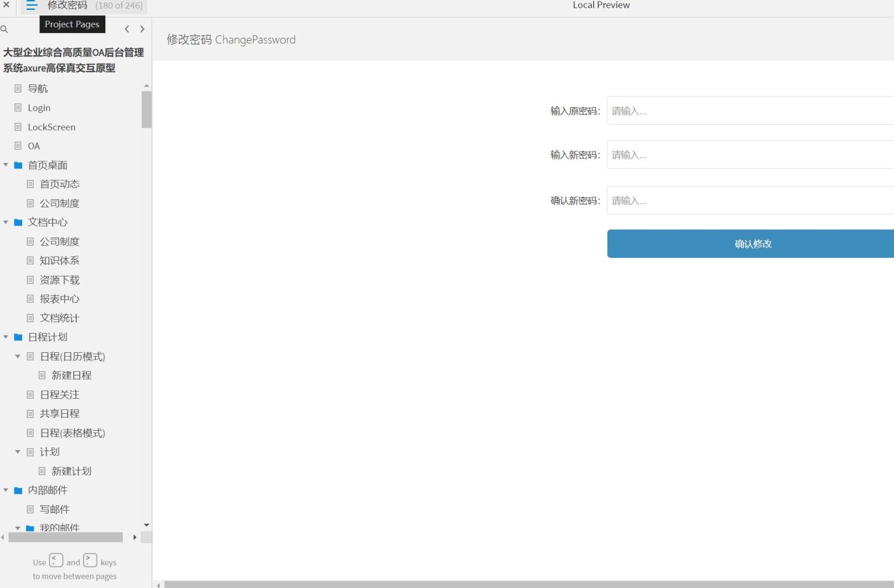Click the Project Pages hamburger icon
The height and width of the screenshot is (588, 894).
coord(31,6)
